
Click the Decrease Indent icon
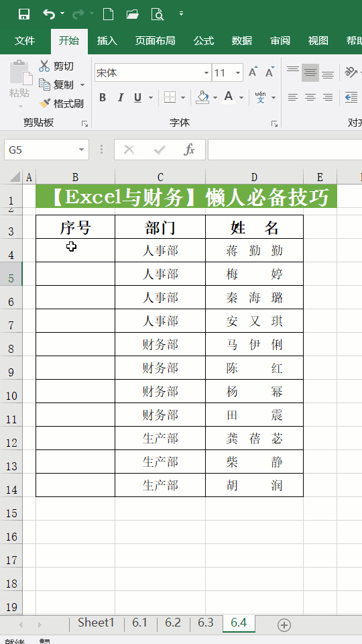[351, 97]
